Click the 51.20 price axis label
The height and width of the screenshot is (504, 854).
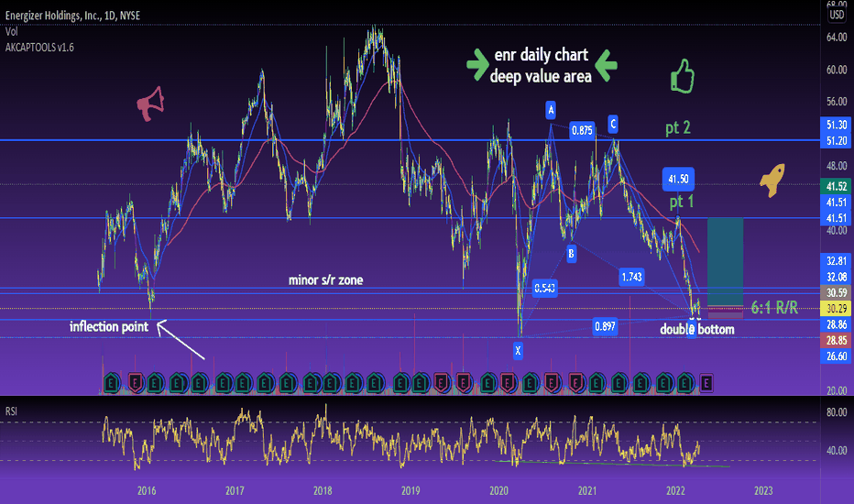tap(836, 140)
